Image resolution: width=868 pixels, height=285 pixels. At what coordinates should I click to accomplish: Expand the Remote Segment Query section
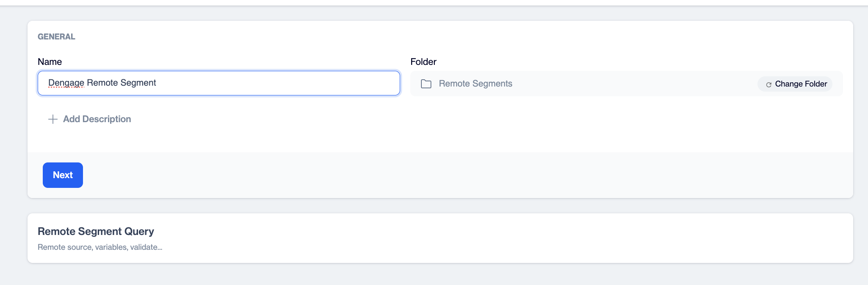point(96,232)
